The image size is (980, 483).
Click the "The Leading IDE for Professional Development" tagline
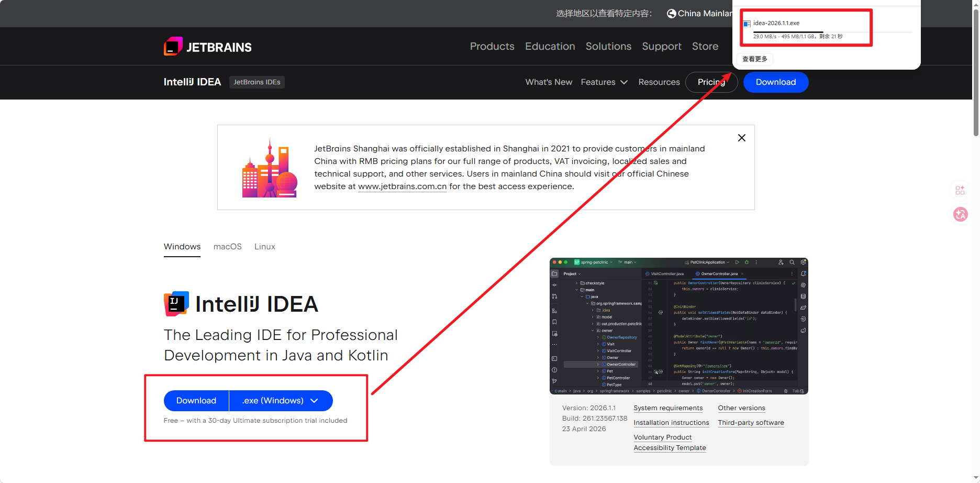click(281, 345)
